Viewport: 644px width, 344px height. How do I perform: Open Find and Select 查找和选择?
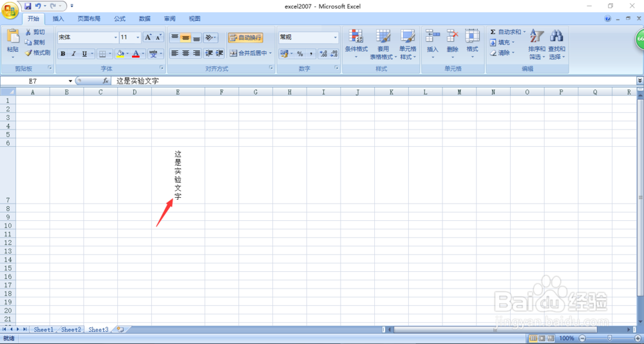557,44
